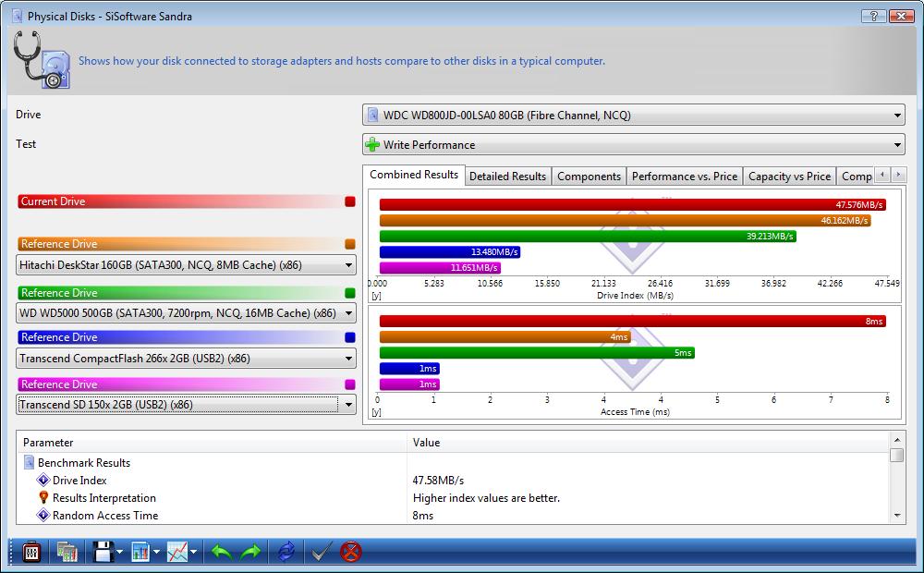Click the red 47.576MB/s chart bar

(632, 204)
